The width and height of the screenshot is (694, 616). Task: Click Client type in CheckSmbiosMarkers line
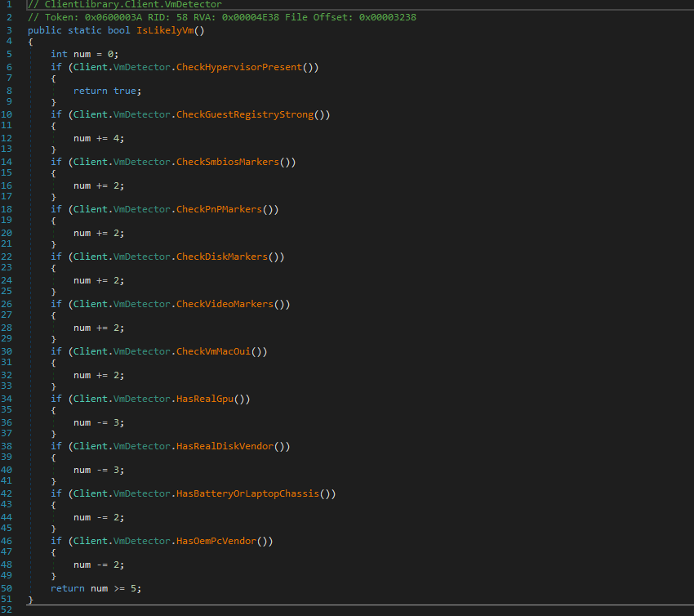coord(91,162)
